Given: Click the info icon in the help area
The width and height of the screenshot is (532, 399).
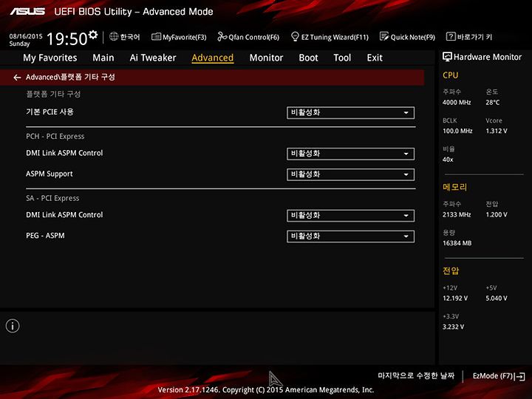Looking at the screenshot, I should 13,326.
